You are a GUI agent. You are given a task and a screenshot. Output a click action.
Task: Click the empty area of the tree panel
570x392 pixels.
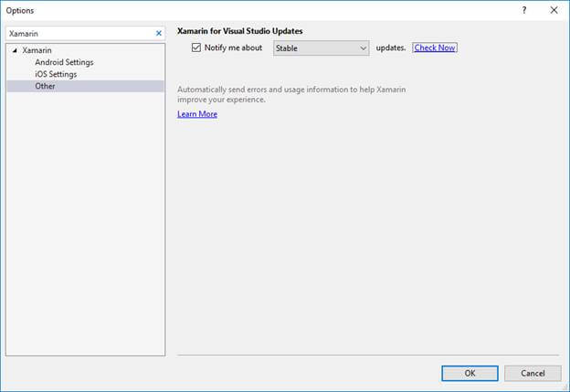pos(85,228)
